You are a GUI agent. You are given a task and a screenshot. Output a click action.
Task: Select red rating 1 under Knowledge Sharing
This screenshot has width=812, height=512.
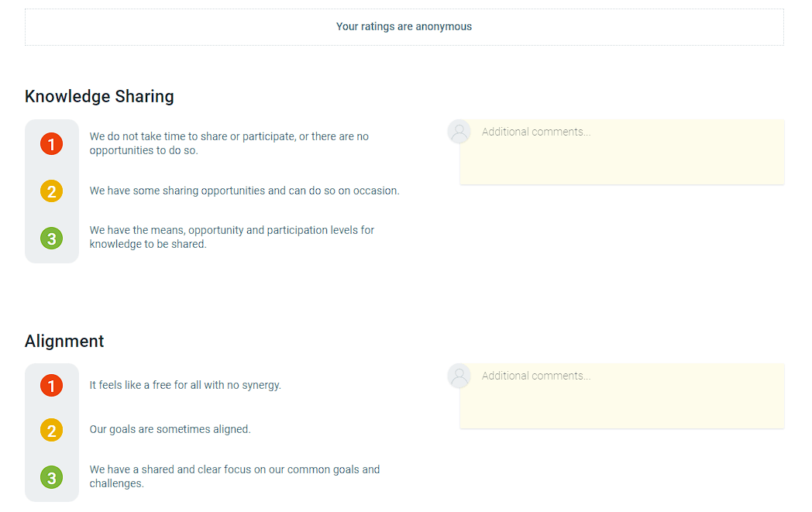(x=52, y=144)
